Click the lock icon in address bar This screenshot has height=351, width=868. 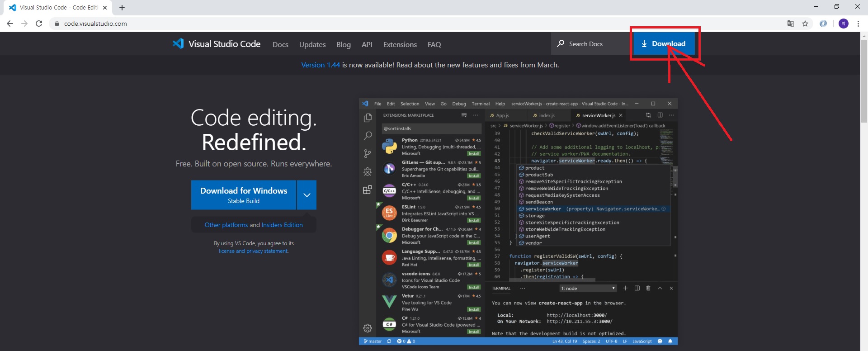click(57, 24)
